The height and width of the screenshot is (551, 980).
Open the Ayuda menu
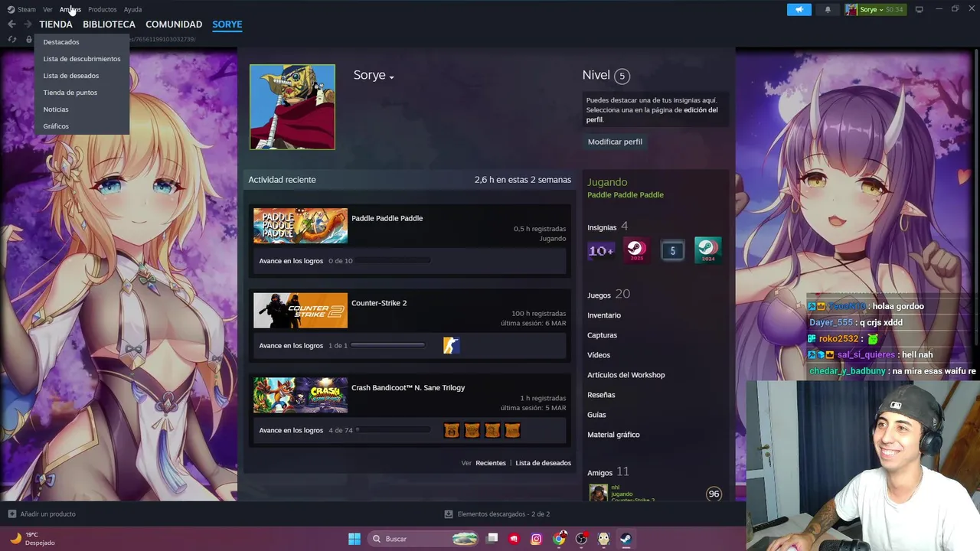[132, 9]
